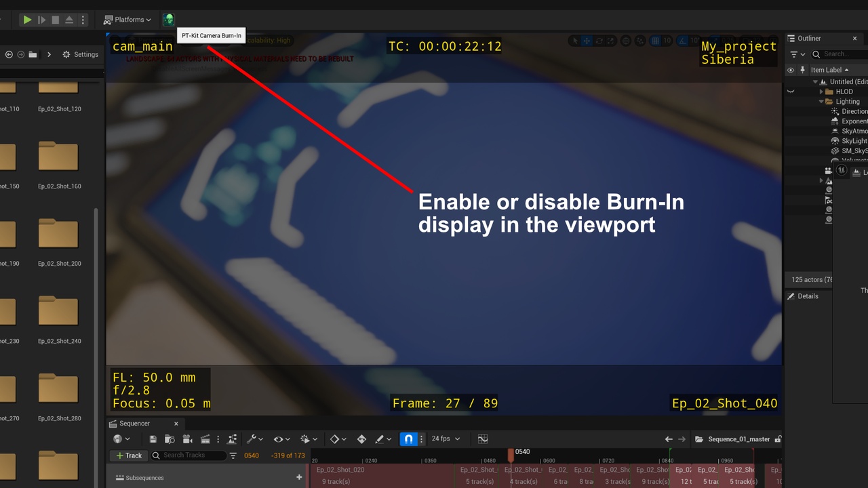Open play options three-dot menu
Image resolution: width=868 pixels, height=488 pixels.
pyautogui.click(x=83, y=20)
